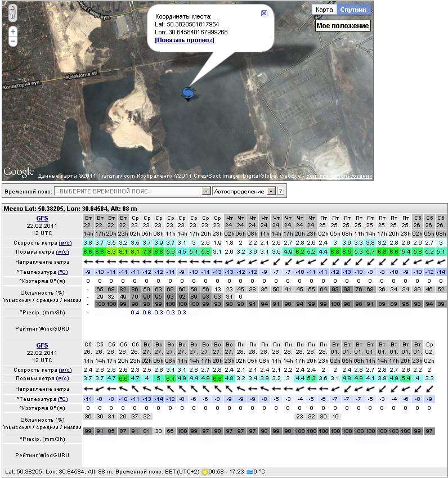Zoom in on the map

pyautogui.click(x=12, y=31)
